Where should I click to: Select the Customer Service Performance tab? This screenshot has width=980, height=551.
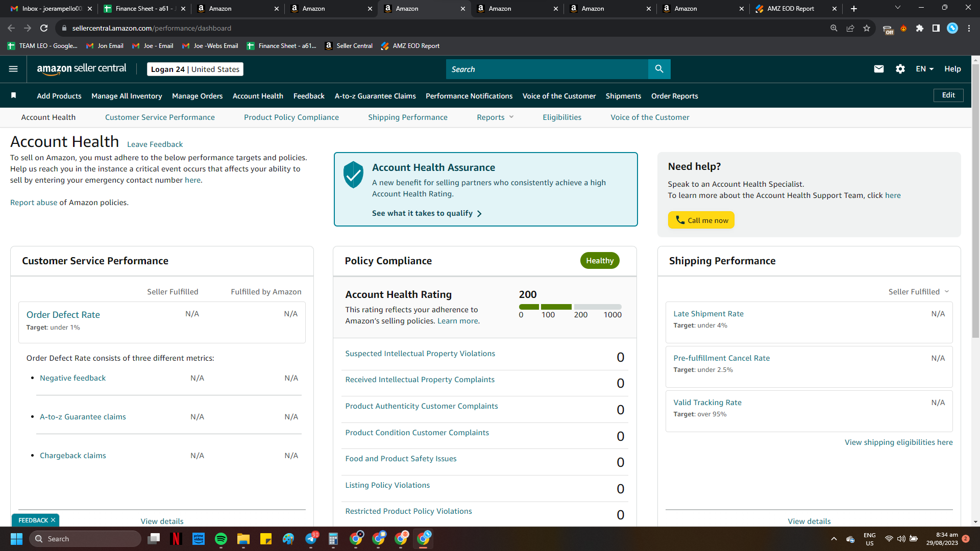pos(160,117)
